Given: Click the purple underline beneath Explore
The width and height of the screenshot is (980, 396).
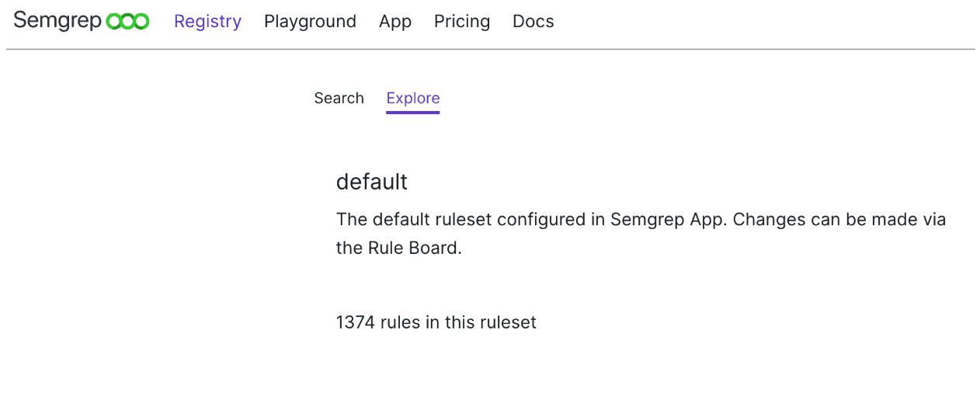Looking at the screenshot, I should (x=413, y=113).
